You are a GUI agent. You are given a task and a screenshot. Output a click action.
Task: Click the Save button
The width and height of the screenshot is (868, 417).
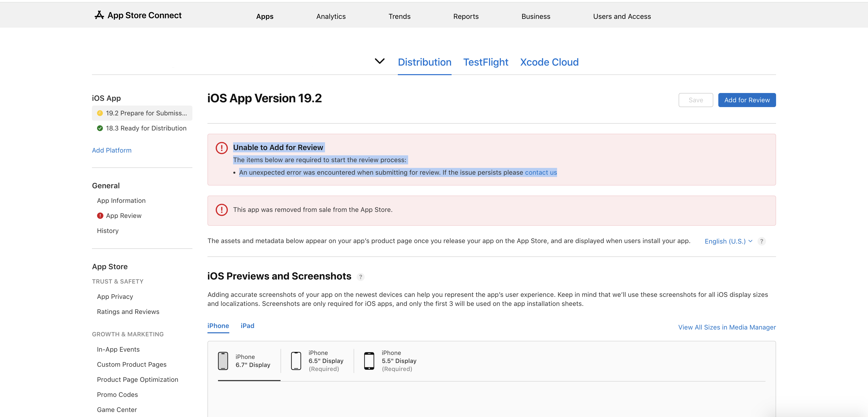(x=696, y=100)
